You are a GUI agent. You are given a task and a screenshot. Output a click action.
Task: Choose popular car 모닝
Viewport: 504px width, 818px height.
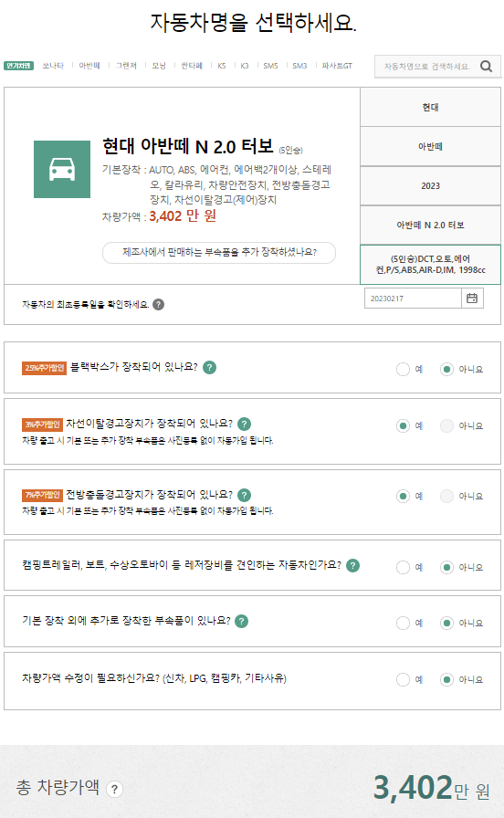(159, 66)
